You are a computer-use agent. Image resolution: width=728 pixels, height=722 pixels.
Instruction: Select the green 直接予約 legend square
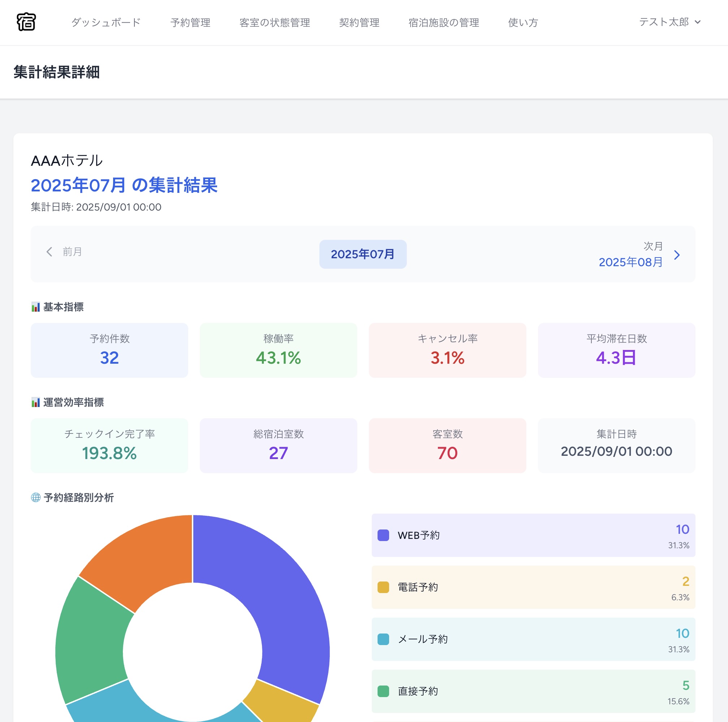383,691
